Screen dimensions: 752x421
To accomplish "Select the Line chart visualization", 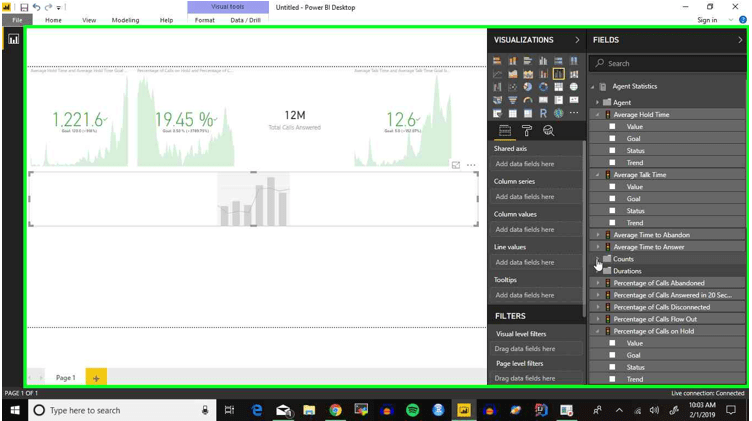I will coord(497,74).
